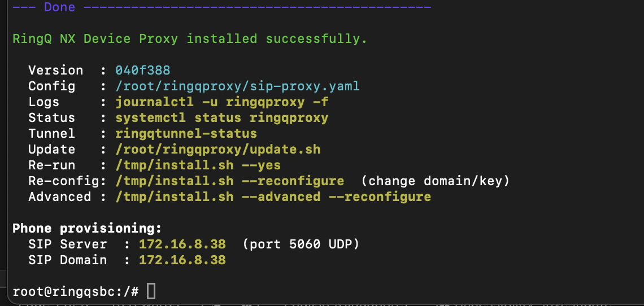Click the "(change domain/key)" note
This screenshot has height=306, width=644.
tap(436, 181)
